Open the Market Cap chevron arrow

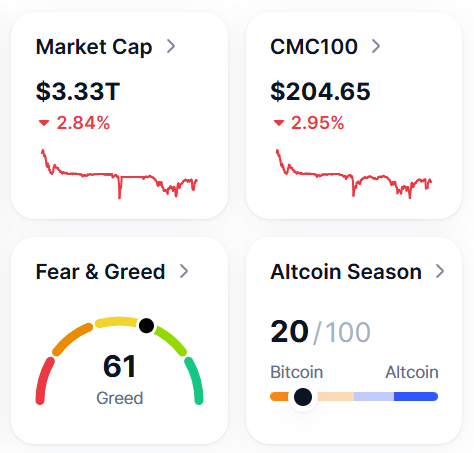[x=171, y=46]
